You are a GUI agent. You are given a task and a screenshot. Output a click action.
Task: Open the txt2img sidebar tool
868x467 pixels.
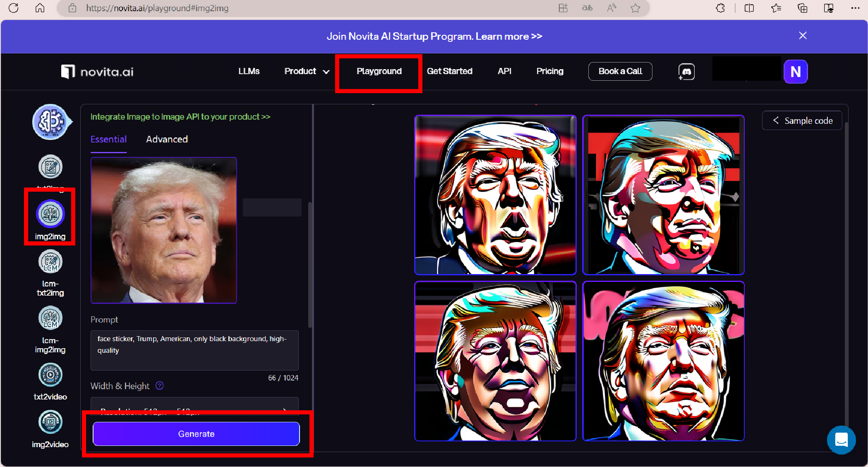click(x=50, y=167)
